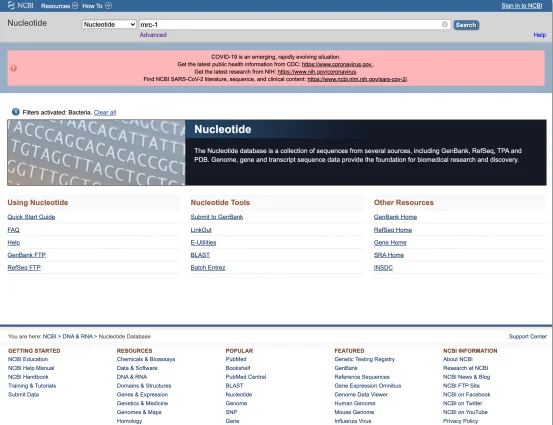Open the Quick Start Guide link

(x=31, y=217)
